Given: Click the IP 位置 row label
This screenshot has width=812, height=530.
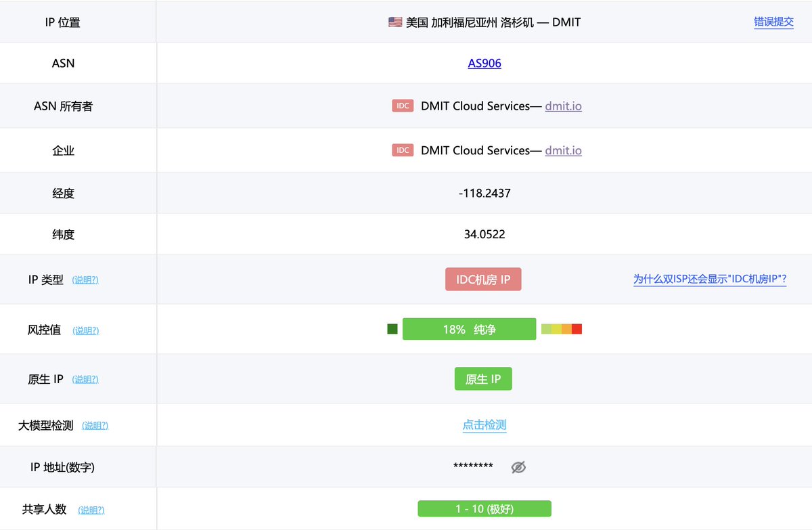Looking at the screenshot, I should click(x=62, y=22).
